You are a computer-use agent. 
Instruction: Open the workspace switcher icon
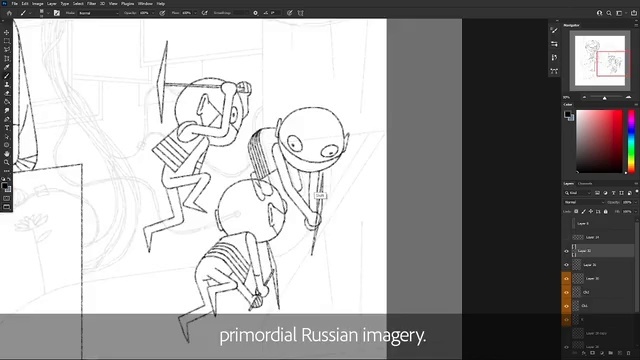click(x=619, y=13)
